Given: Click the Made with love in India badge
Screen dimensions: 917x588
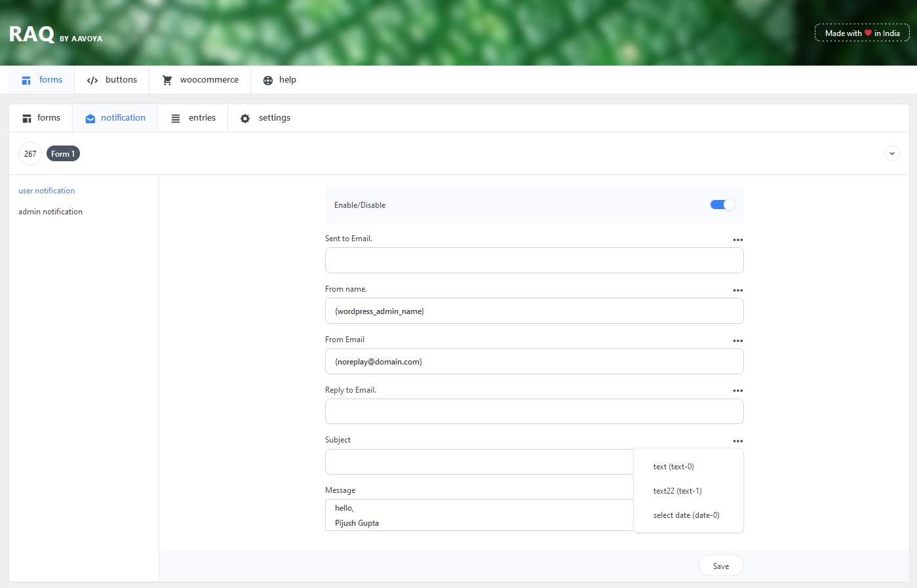Looking at the screenshot, I should [862, 33].
